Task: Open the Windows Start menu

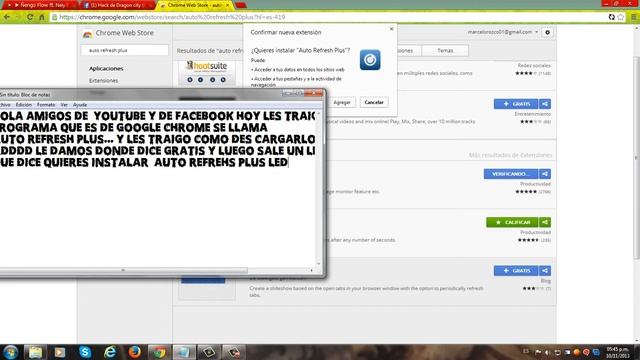Action: point(10,352)
